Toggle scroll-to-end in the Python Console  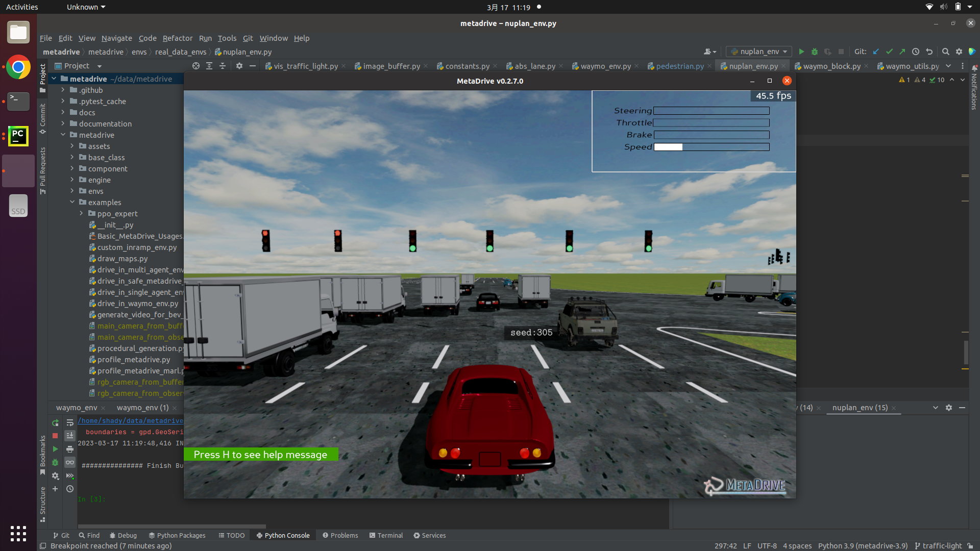[70, 436]
